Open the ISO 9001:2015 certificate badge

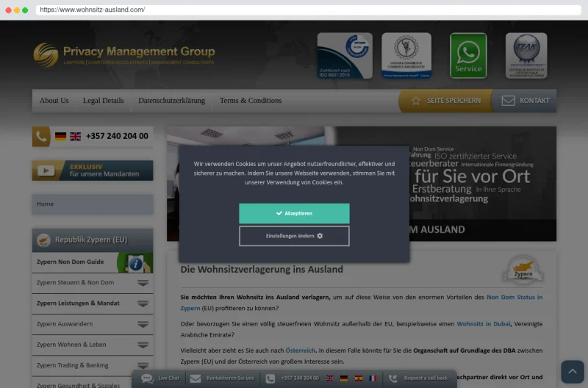pos(345,56)
